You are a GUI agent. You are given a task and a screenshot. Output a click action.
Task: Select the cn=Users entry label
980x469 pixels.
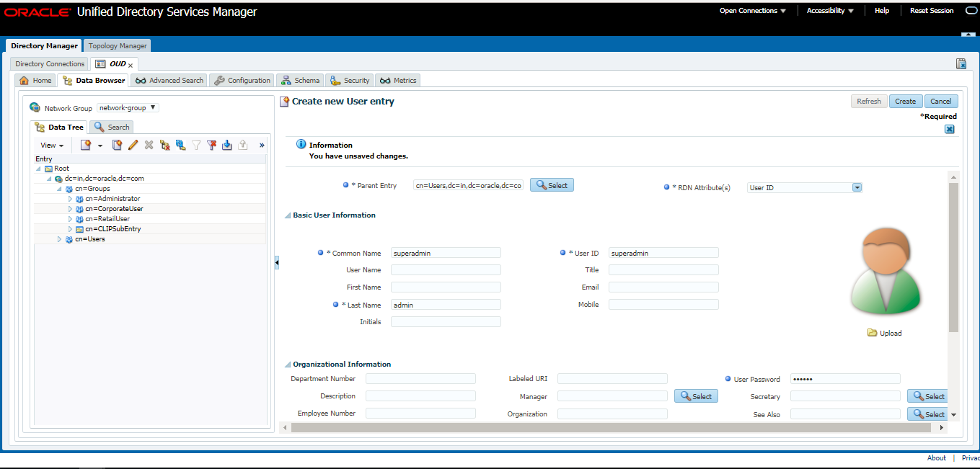click(90, 239)
